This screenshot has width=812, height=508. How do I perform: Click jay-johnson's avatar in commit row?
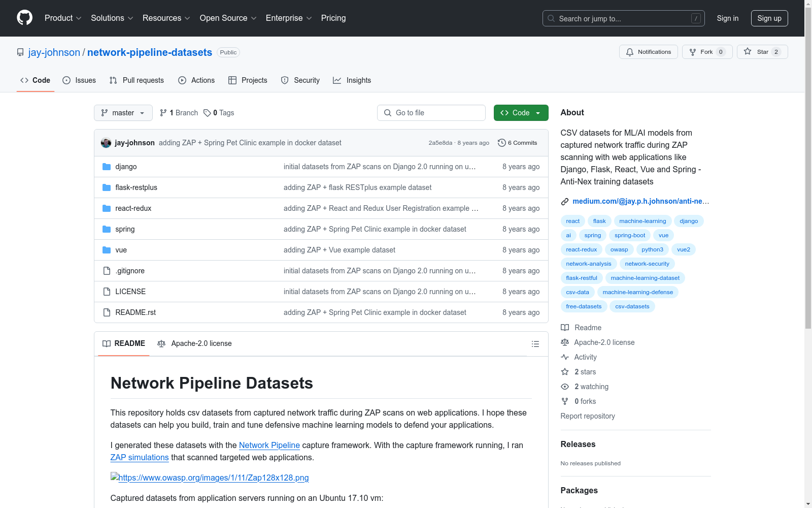point(106,143)
